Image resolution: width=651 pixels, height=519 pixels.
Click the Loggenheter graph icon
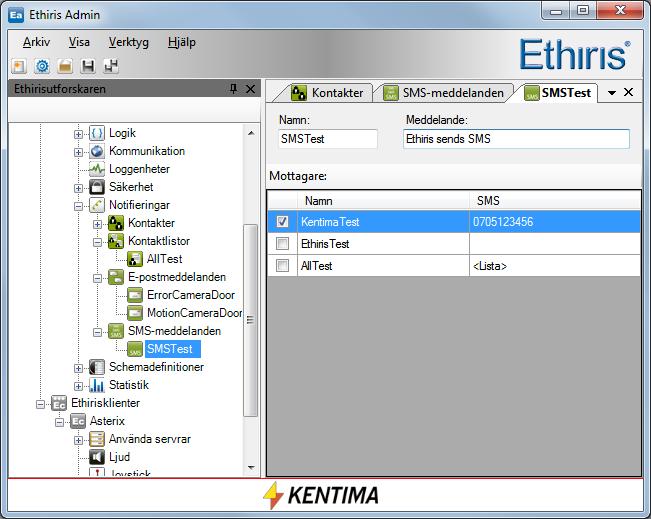pyautogui.click(x=97, y=169)
